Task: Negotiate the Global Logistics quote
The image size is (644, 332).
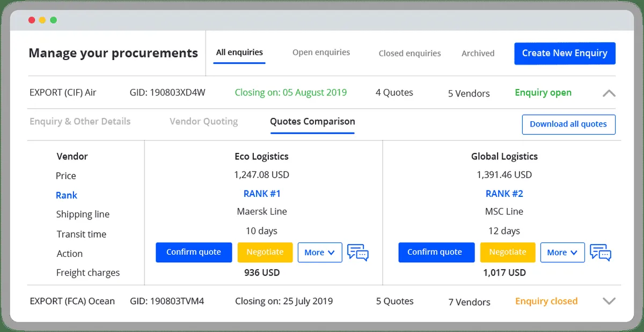Action: click(x=507, y=252)
